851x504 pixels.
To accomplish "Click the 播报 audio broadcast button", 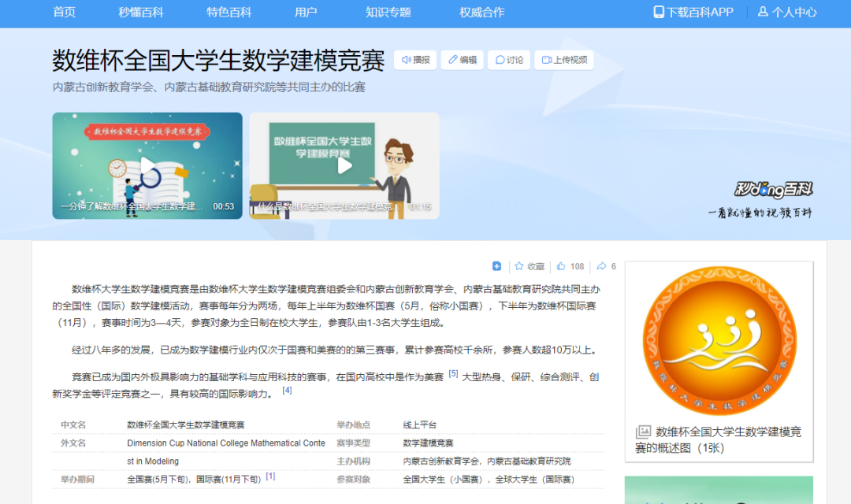I will point(416,60).
